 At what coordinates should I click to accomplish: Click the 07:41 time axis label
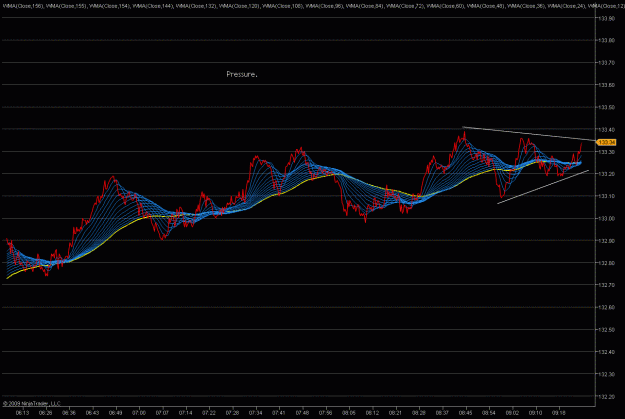[x=279, y=413]
